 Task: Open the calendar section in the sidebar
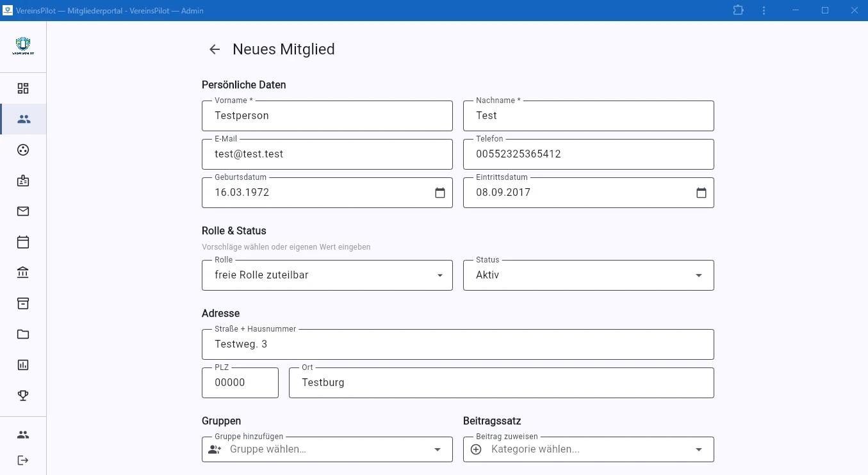tap(23, 242)
